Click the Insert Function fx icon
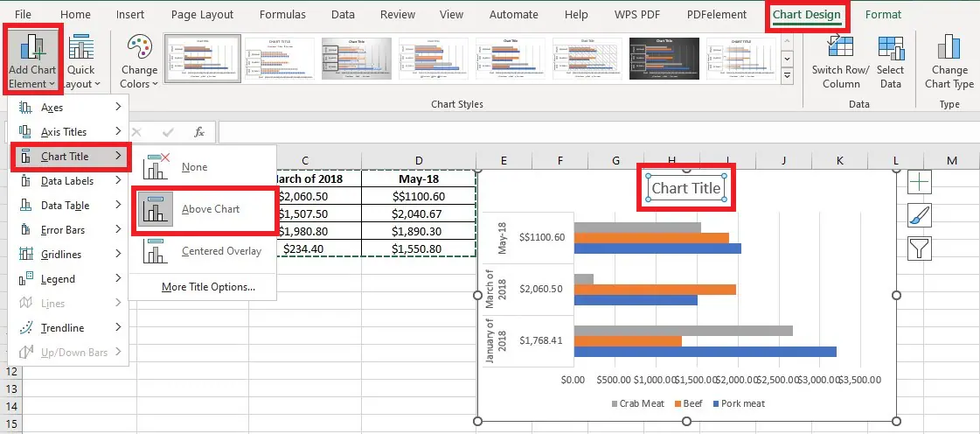 pos(199,132)
